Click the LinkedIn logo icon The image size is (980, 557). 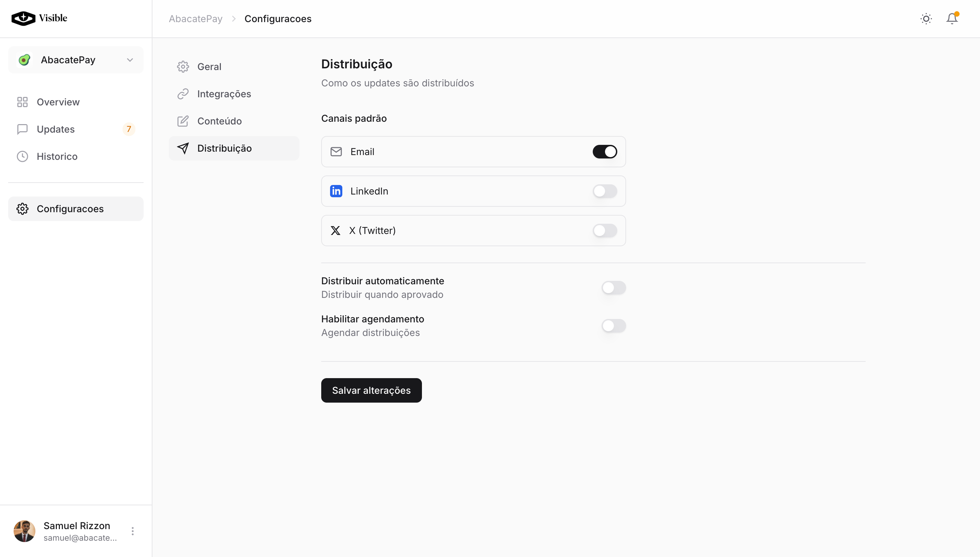coord(336,191)
